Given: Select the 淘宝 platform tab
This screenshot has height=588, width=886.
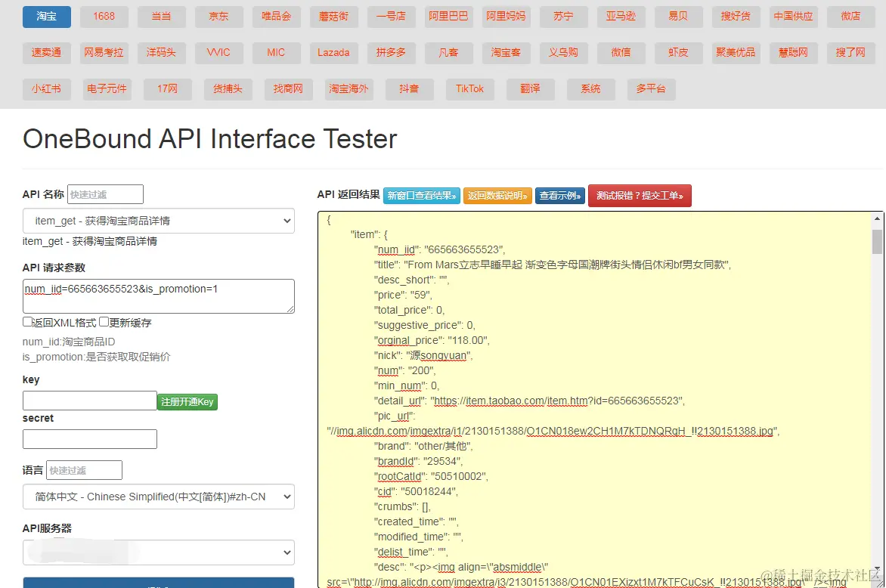Looking at the screenshot, I should coord(47,16).
